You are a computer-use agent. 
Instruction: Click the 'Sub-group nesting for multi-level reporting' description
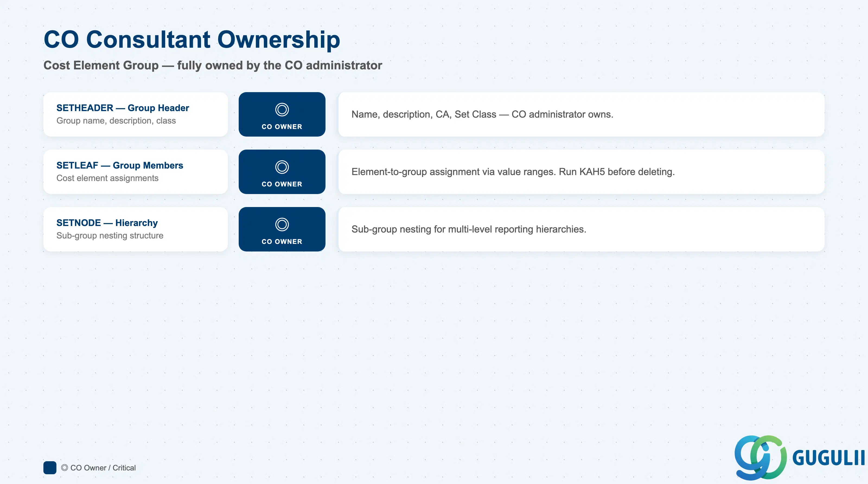click(469, 229)
